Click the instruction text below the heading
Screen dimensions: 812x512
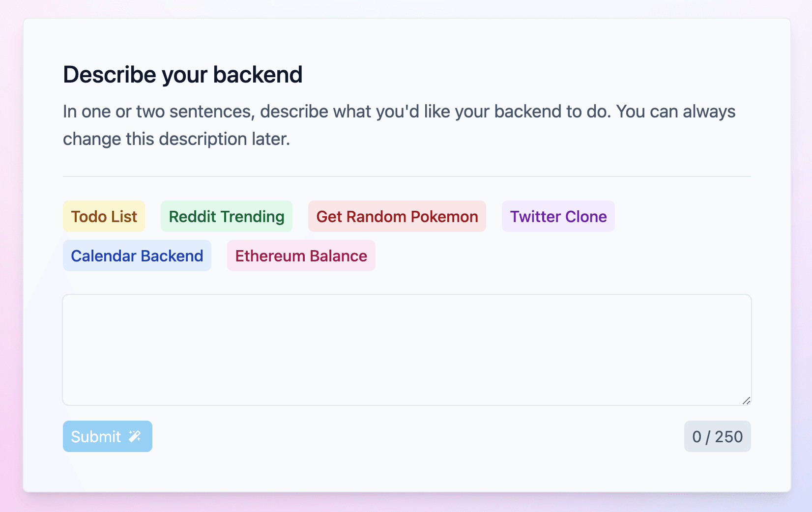[398, 124]
